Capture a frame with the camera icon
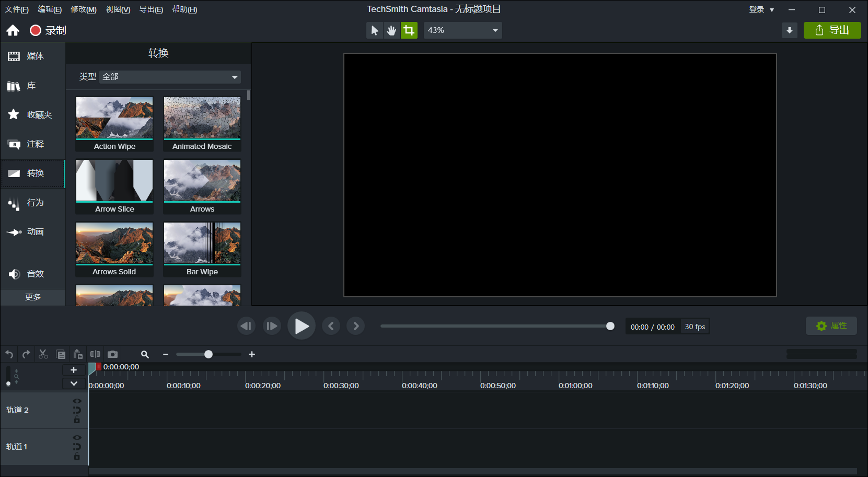868x477 pixels. point(113,354)
